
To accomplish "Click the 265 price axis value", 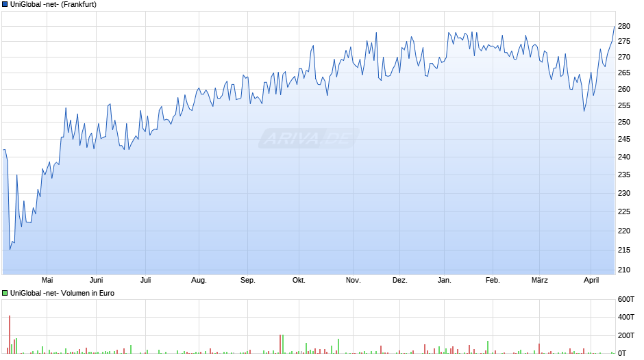I will [624, 73].
